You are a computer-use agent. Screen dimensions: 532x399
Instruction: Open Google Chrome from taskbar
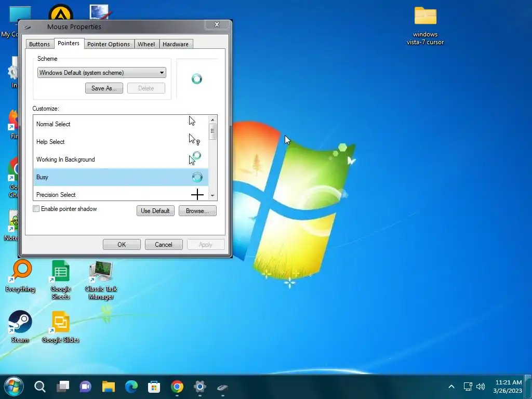click(177, 387)
